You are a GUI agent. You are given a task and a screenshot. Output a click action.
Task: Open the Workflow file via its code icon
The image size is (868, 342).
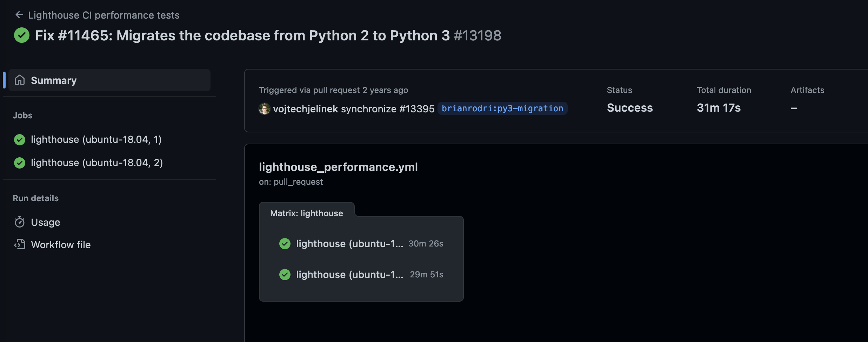click(20, 244)
